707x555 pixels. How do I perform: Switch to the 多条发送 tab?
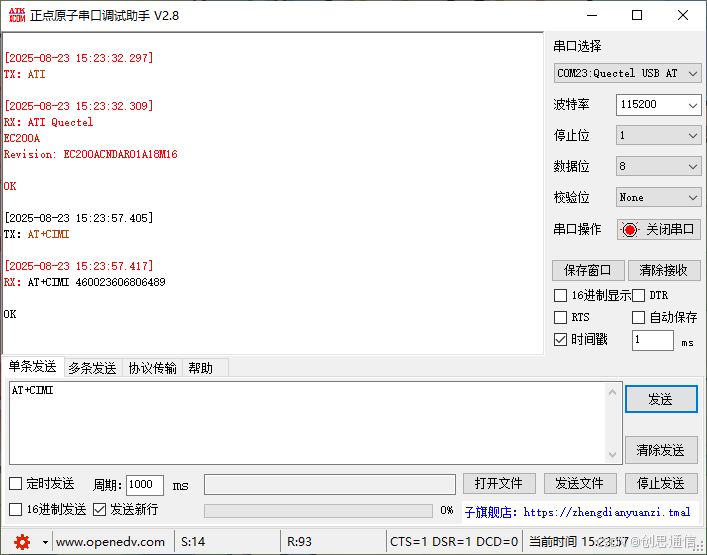tap(92, 368)
